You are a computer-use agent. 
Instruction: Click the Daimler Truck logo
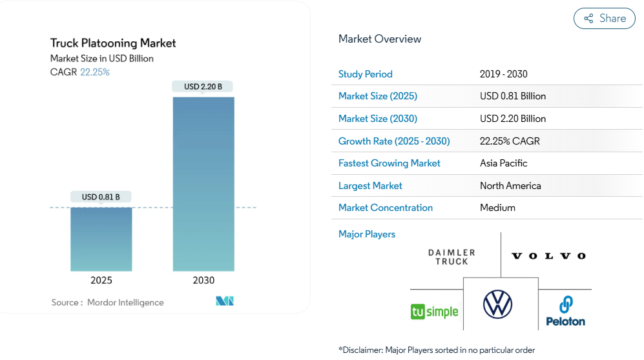point(452,257)
